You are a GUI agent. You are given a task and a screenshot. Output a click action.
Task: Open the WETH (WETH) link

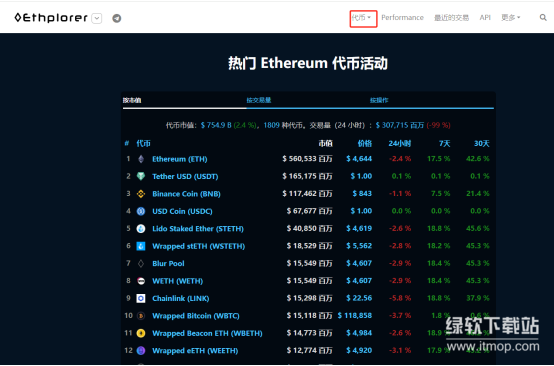[177, 281]
